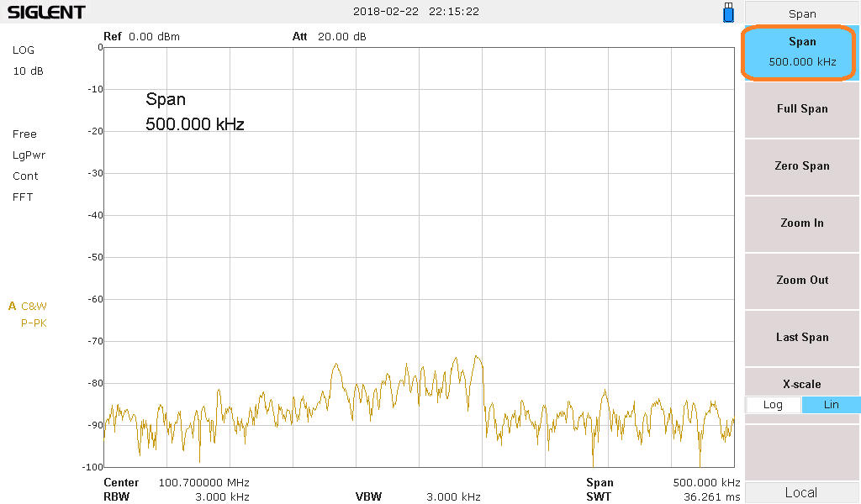Switch X-scale to Log

pos(773,405)
